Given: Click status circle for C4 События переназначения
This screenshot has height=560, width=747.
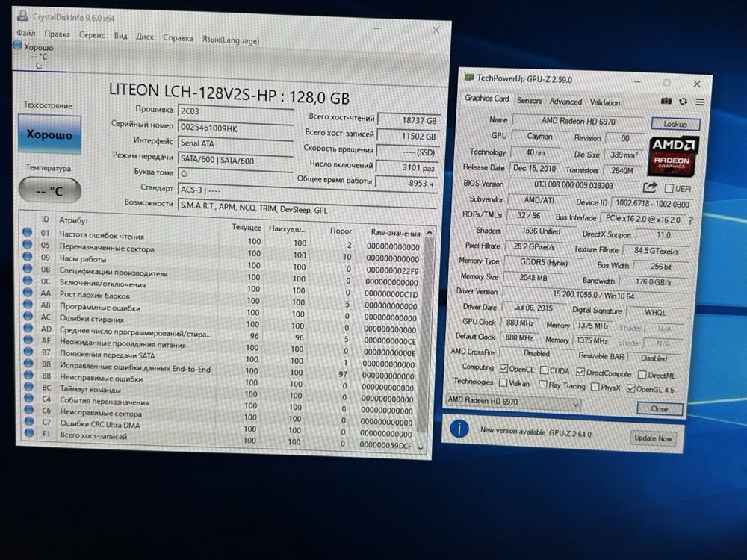Looking at the screenshot, I should tap(29, 398).
